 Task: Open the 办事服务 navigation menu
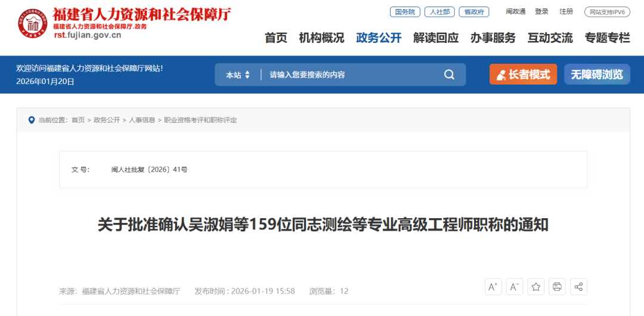coord(493,38)
